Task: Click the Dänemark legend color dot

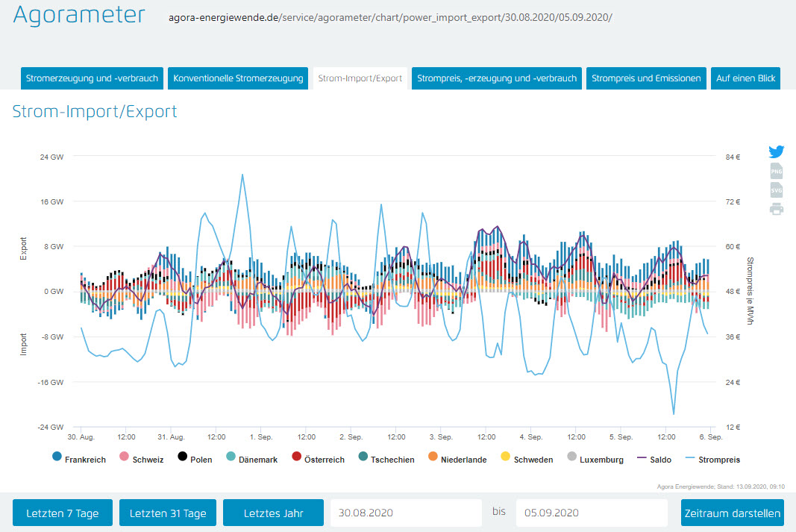Action: pos(231,458)
